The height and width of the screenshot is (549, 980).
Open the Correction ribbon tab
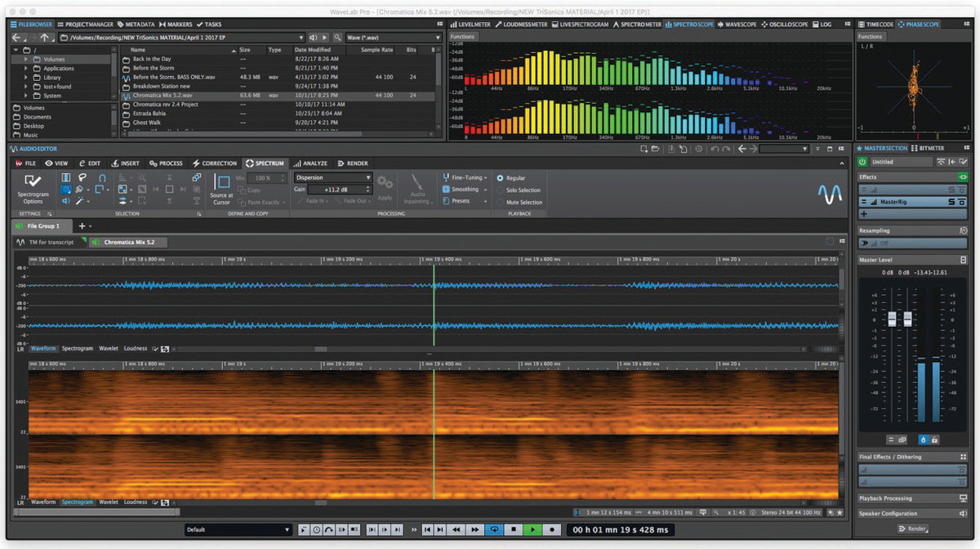click(214, 163)
